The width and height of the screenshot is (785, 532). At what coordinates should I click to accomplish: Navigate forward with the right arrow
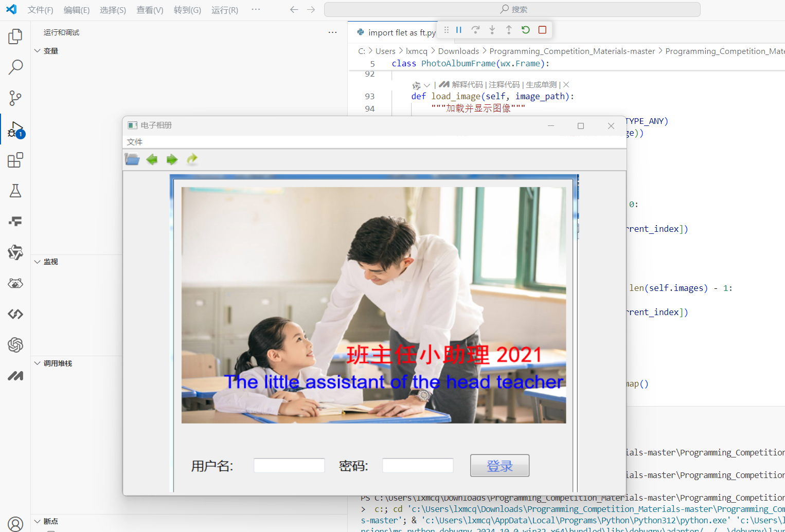(311, 10)
